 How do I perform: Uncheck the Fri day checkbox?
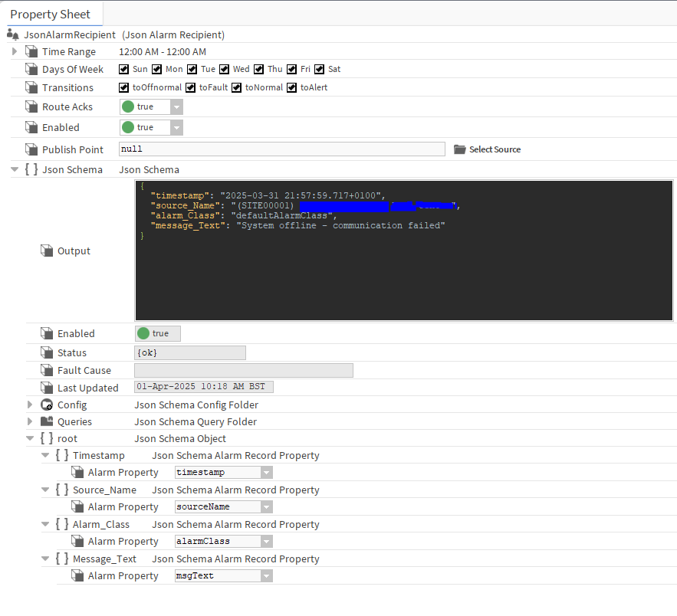[x=292, y=69]
